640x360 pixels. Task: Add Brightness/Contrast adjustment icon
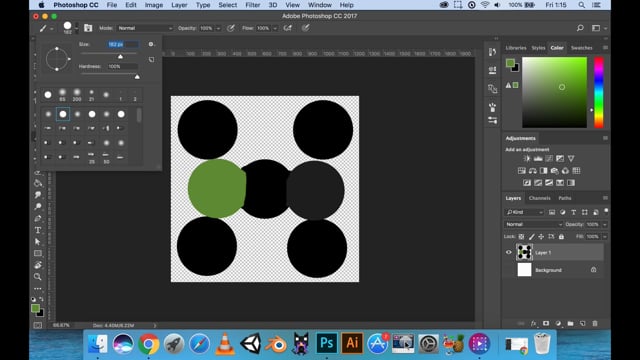[x=527, y=158]
